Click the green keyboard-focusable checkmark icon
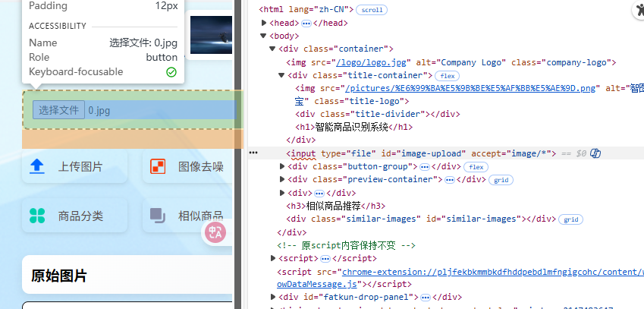 click(171, 72)
